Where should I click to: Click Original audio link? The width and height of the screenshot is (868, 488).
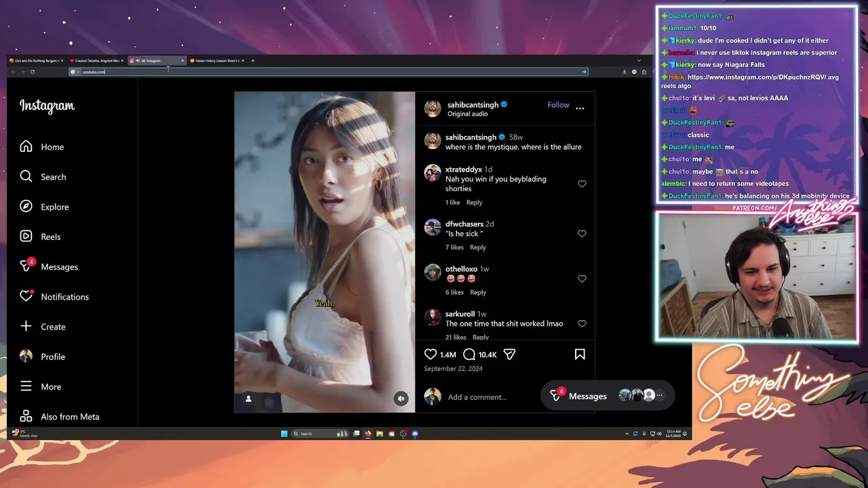click(467, 114)
